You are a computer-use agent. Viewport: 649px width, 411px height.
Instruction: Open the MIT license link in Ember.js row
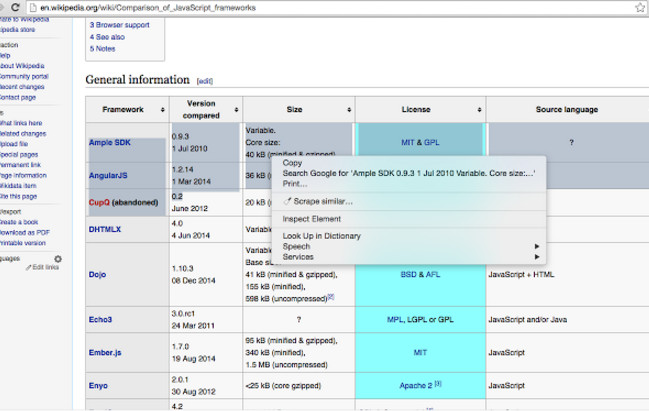click(420, 353)
